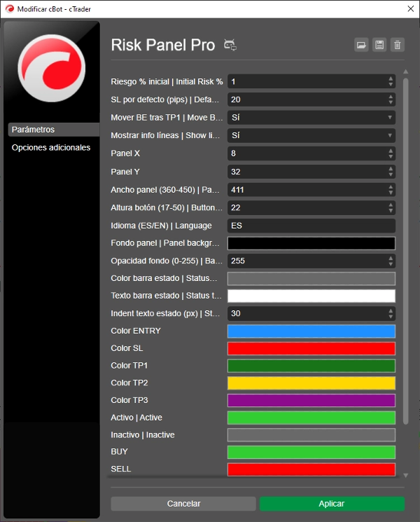This screenshot has width=420, height=522.
Task: Open the Color ENTRY blue swatch
Action: 311,331
